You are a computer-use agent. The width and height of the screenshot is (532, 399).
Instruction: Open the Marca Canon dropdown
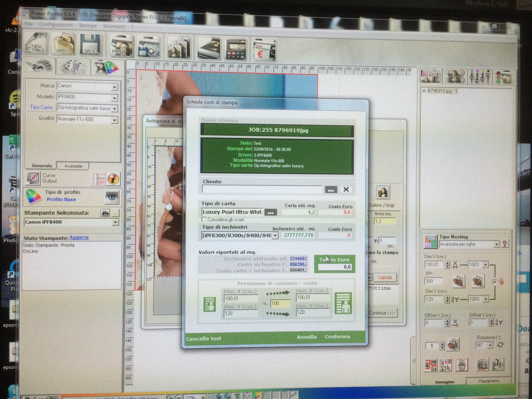(114, 87)
